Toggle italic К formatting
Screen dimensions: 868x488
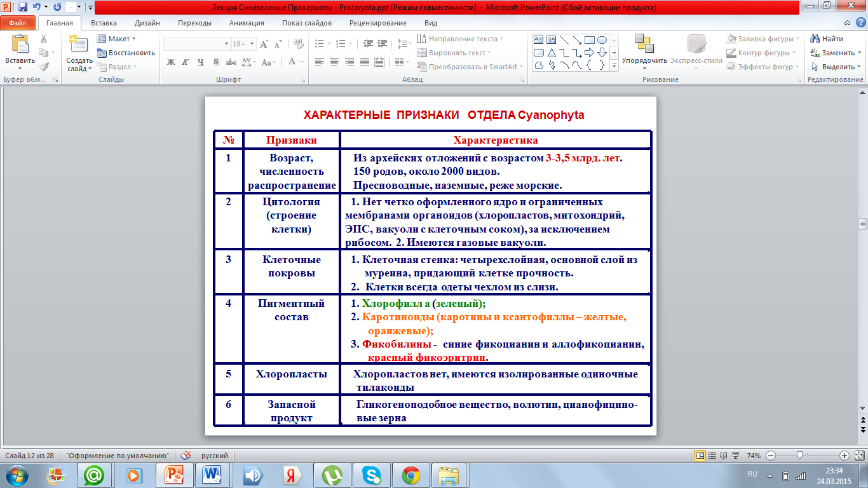[x=186, y=62]
